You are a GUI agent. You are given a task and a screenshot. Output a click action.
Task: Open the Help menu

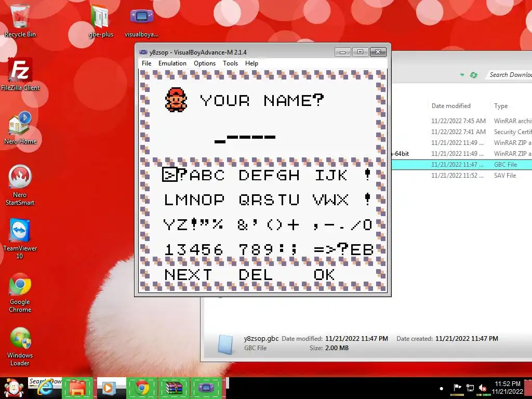click(x=251, y=63)
